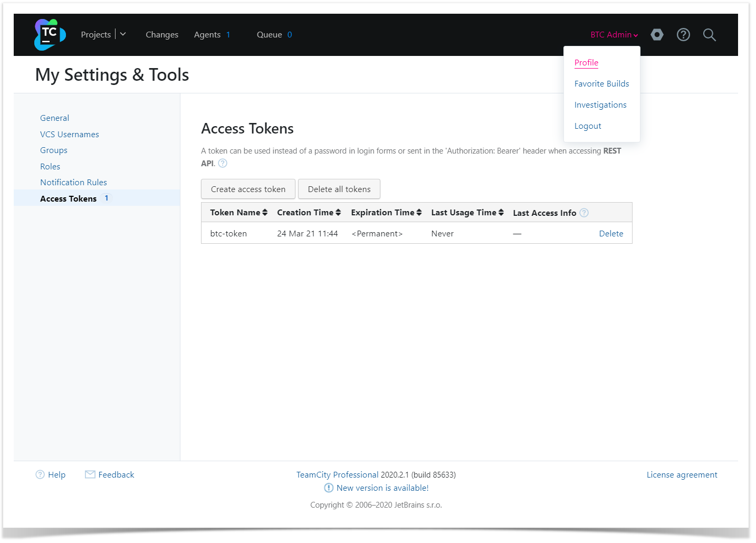Click New version is available link
Viewport: 756px width, 543px height.
[382, 488]
